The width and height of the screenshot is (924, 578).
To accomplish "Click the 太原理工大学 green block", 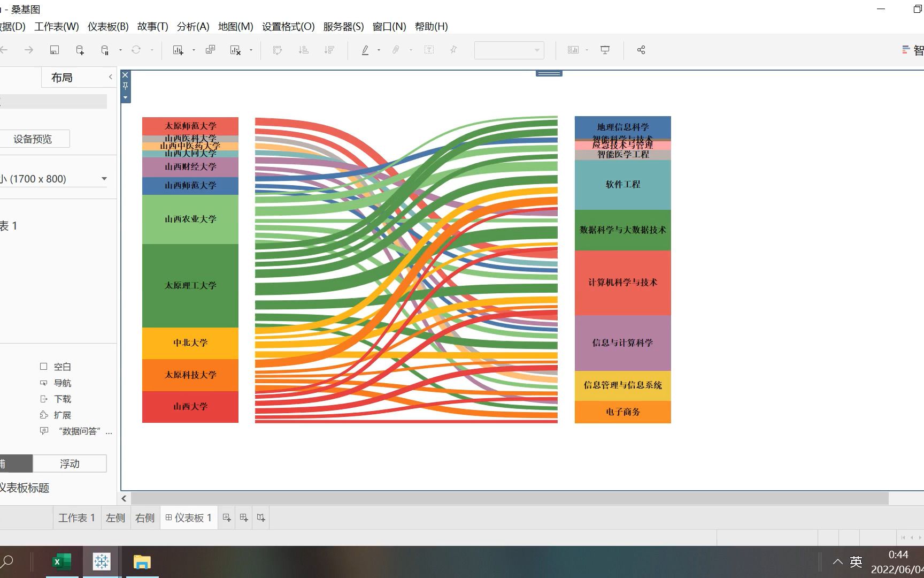I will pos(190,286).
